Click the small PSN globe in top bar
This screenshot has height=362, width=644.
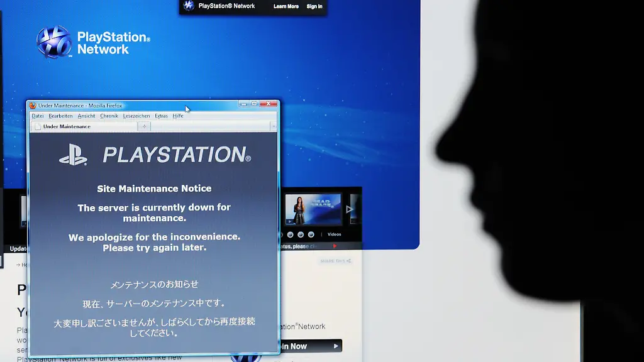click(x=189, y=6)
